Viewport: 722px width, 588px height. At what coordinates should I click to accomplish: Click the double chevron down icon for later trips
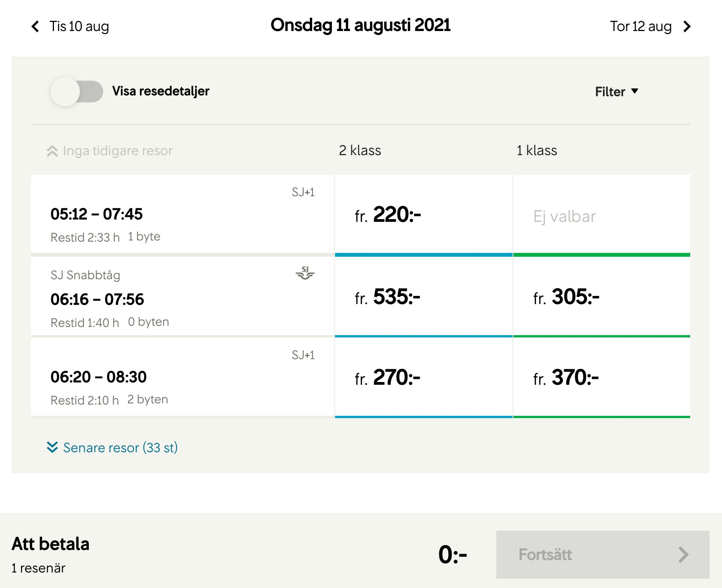[x=52, y=447]
